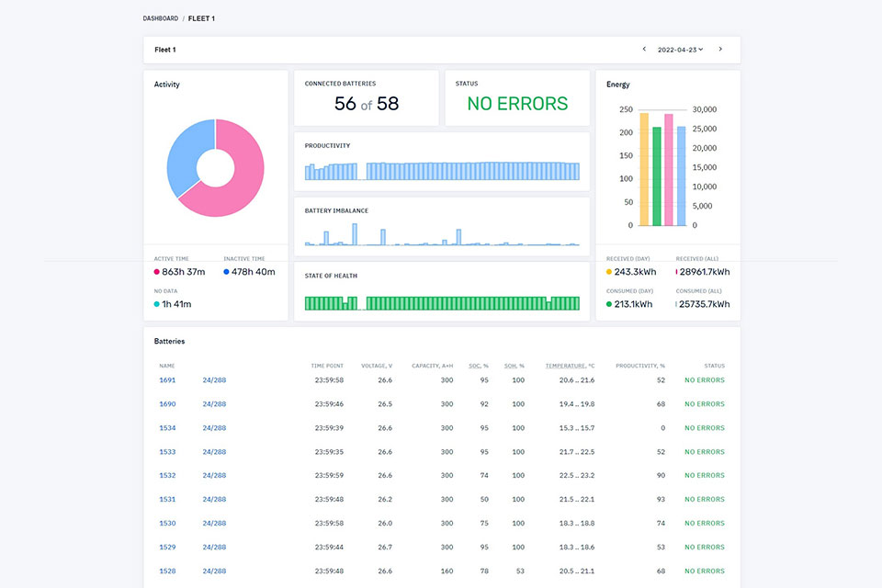Viewport: 882px width, 588px height.
Task: Open battery 1691 details link
Action: (167, 380)
